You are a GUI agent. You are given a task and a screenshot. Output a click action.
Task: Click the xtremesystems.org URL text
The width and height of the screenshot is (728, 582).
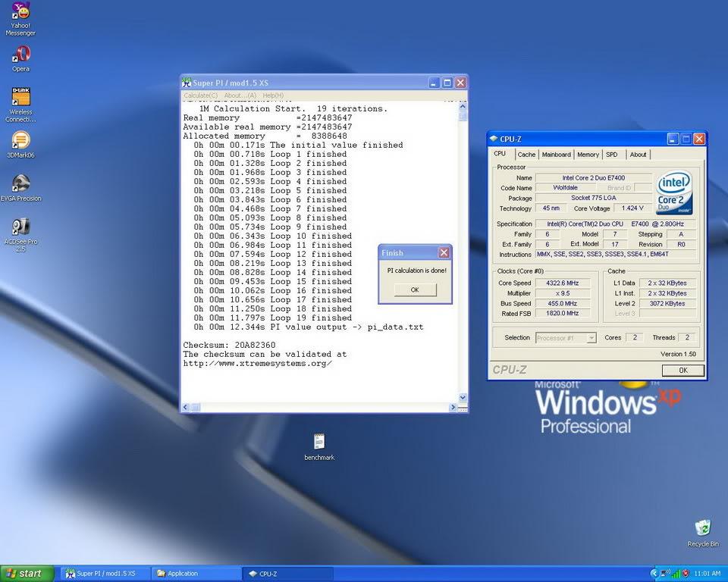point(257,364)
